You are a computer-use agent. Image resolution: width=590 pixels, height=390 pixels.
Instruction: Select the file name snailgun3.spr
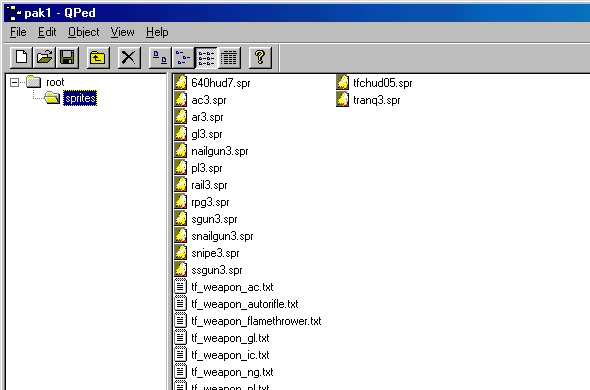(x=222, y=236)
